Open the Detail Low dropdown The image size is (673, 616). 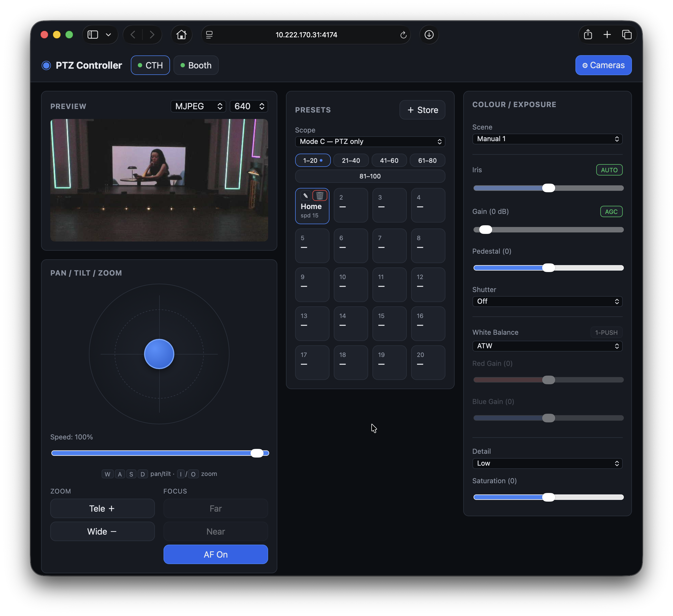[548, 464]
